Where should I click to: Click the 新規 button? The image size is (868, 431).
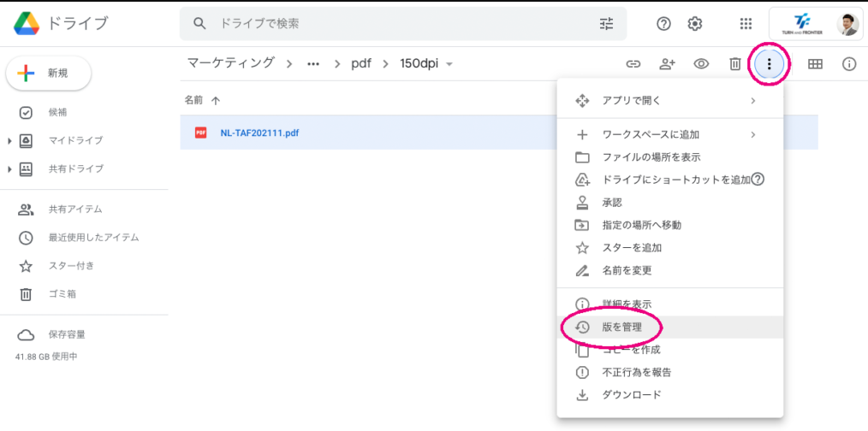tap(49, 74)
